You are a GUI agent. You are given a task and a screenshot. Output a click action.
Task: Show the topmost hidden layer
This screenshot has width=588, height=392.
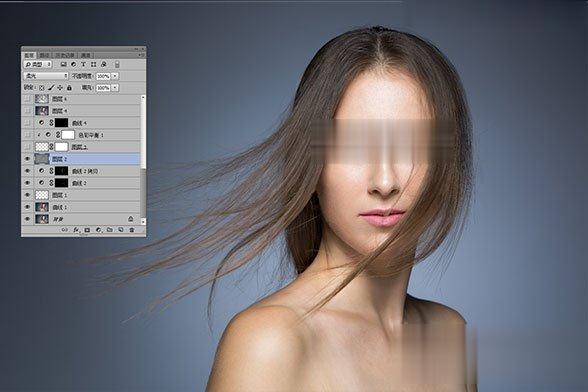coord(27,99)
